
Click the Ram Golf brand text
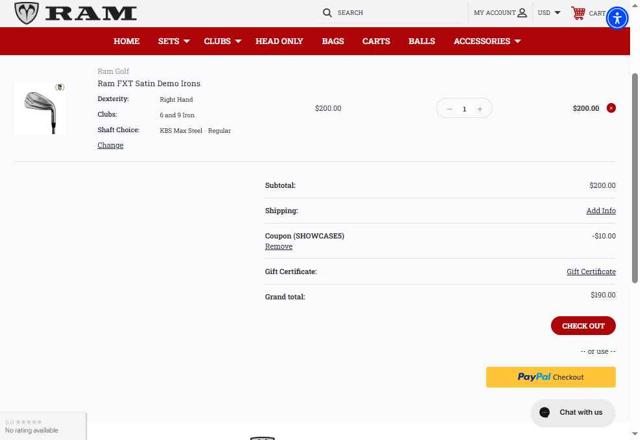tap(113, 71)
